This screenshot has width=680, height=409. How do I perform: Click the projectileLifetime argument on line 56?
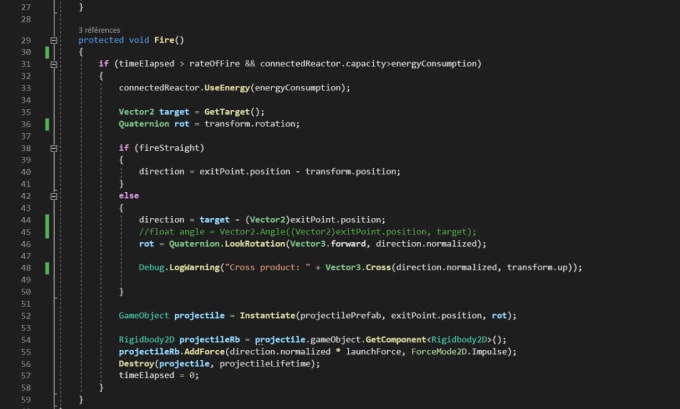[x=265, y=363]
